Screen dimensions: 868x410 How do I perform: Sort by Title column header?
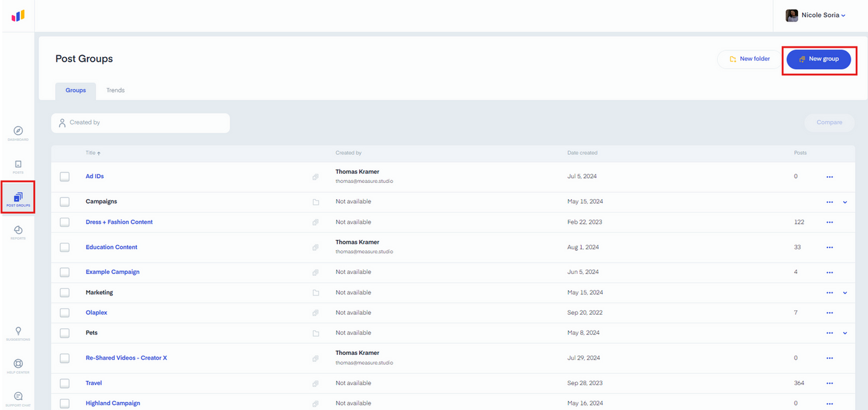[93, 153]
